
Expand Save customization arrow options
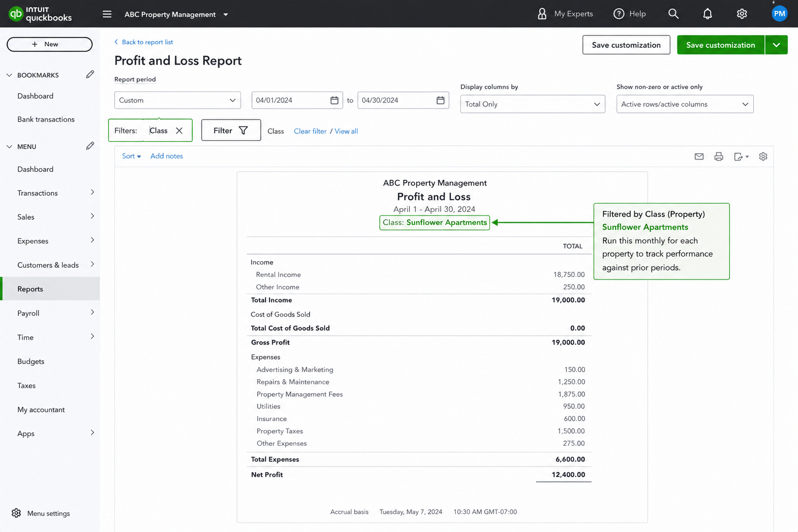point(776,45)
